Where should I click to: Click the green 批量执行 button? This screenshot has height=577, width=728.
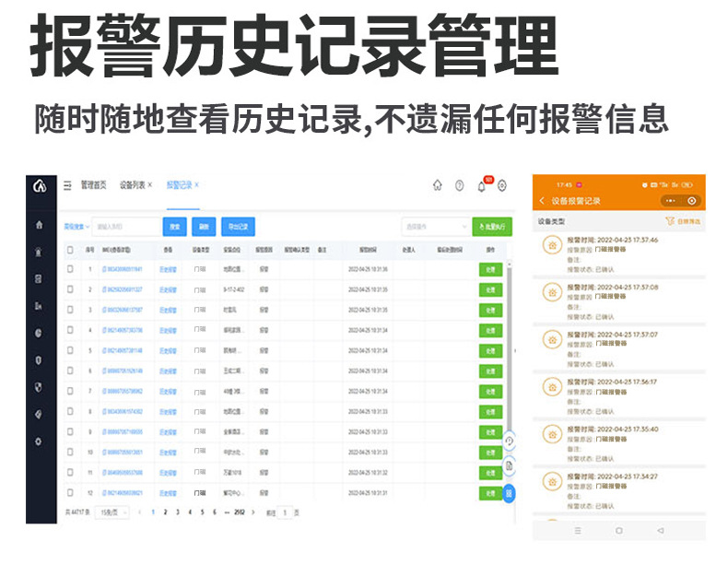coord(491,227)
